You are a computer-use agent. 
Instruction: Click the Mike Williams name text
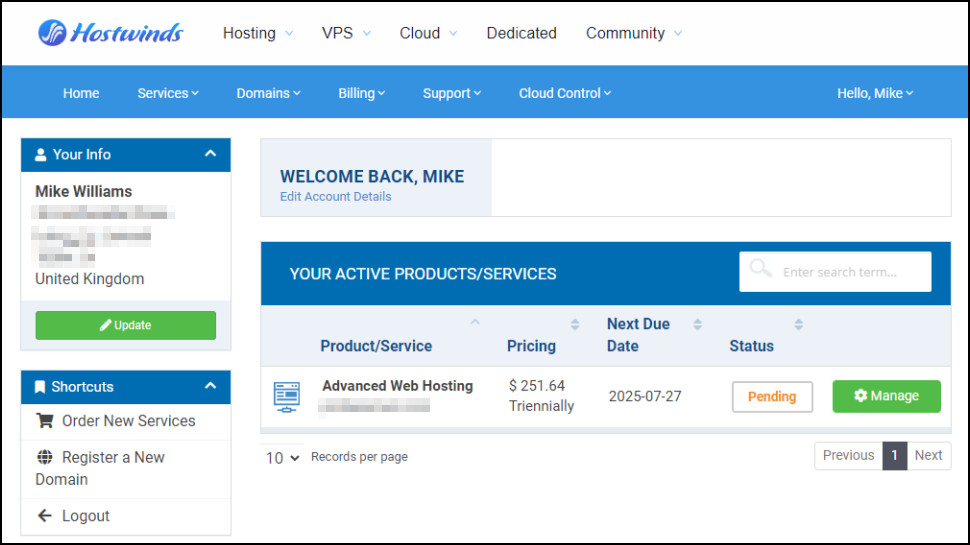pos(84,192)
